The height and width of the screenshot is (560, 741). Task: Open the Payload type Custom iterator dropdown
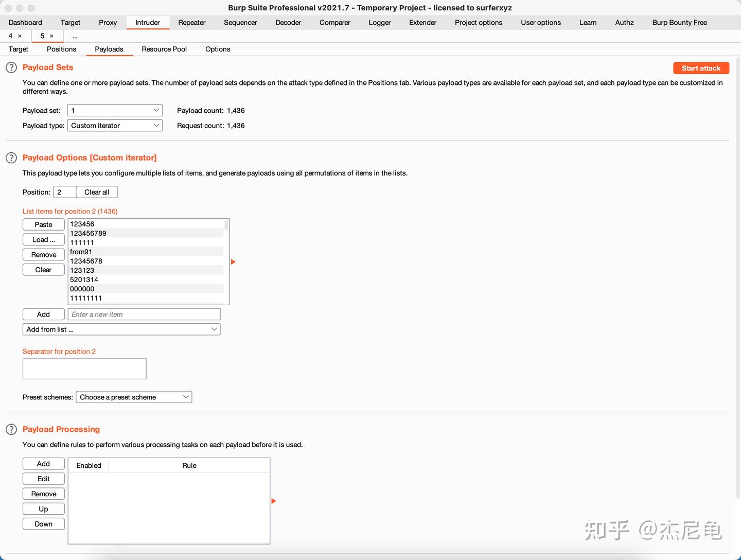click(115, 126)
